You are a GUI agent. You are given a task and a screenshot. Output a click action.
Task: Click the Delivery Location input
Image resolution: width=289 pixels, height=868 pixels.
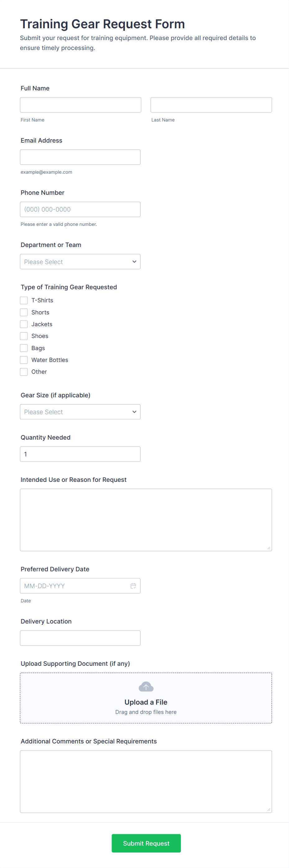pyautogui.click(x=80, y=638)
